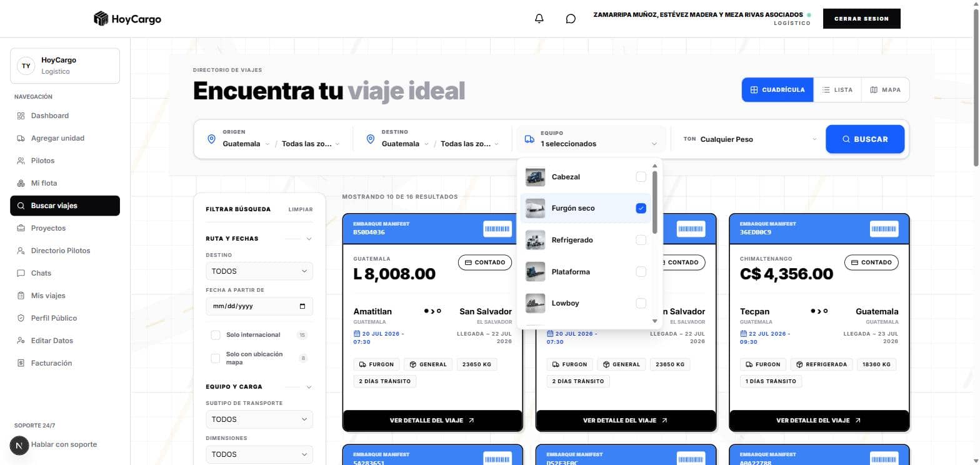Enable Solo internacional filter checkbox
Viewport: 980px width, 465px height.
tap(216, 335)
